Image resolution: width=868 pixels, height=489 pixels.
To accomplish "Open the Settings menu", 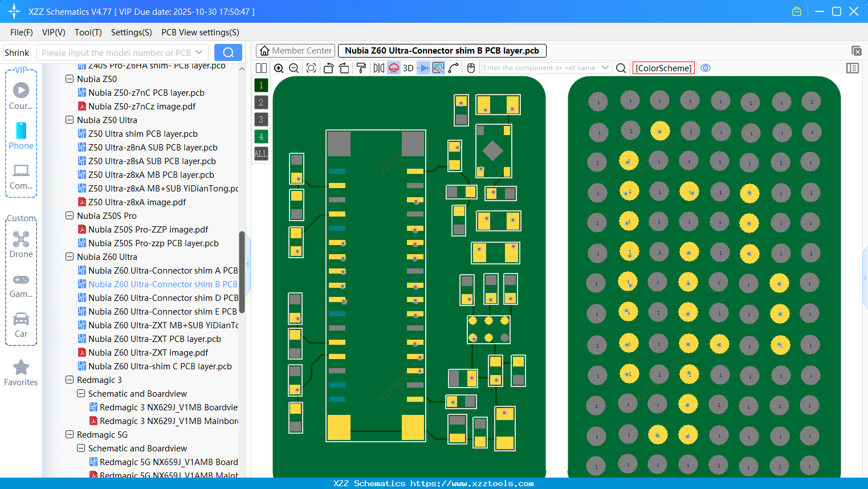I will tap(131, 32).
